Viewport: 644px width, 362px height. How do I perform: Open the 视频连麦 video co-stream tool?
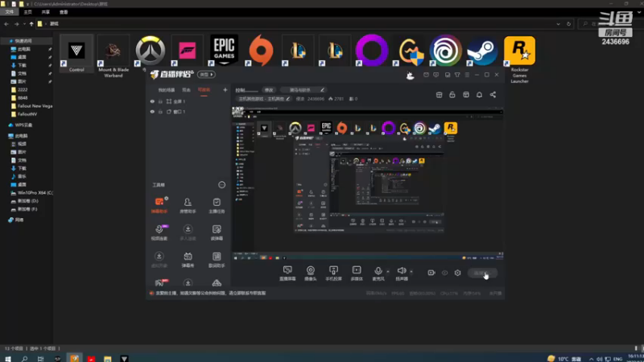click(159, 232)
